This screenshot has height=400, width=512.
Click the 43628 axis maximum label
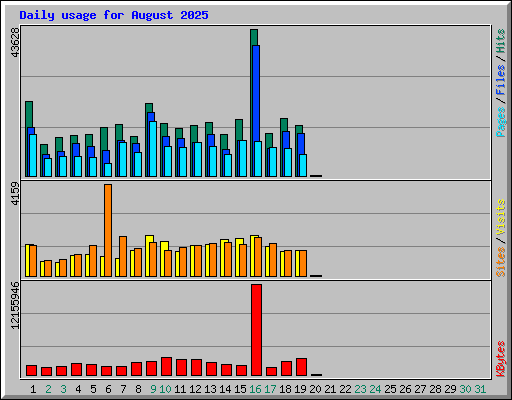click(15, 42)
